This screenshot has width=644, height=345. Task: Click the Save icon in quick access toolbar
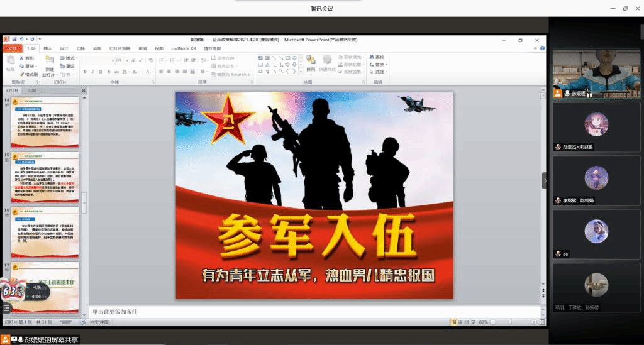[14, 40]
